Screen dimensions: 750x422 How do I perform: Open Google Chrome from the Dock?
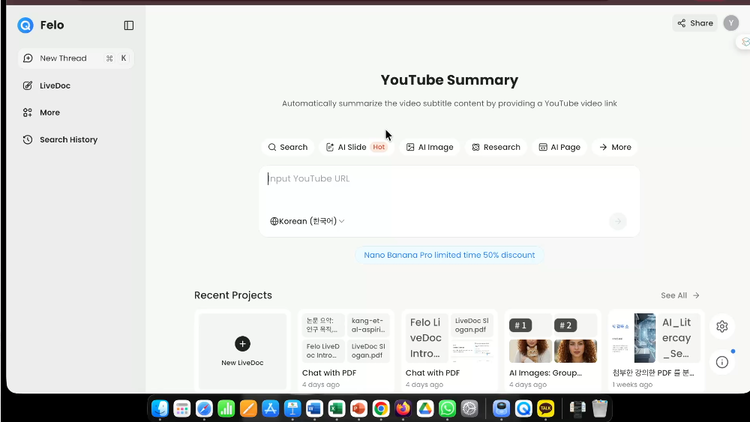tap(381, 409)
